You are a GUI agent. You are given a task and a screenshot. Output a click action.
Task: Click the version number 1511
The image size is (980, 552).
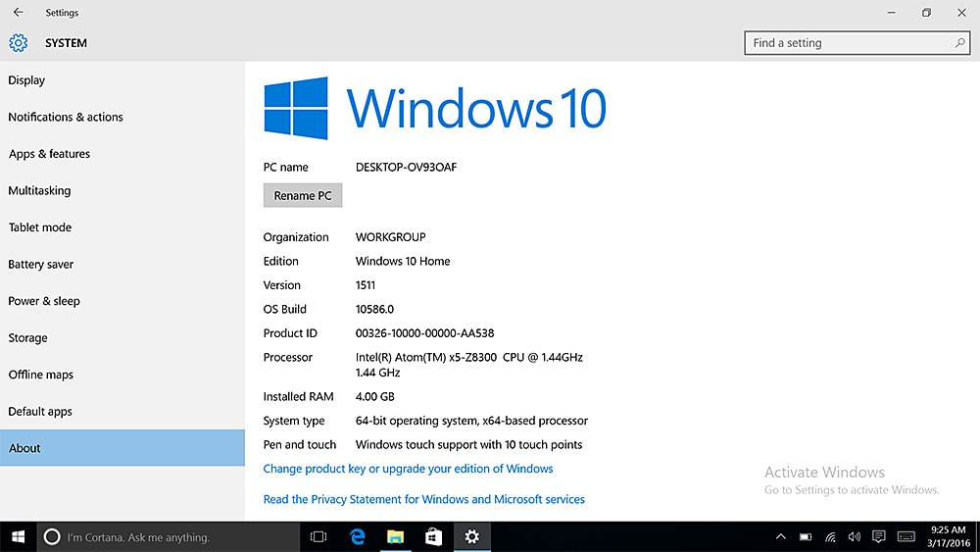[x=365, y=285]
